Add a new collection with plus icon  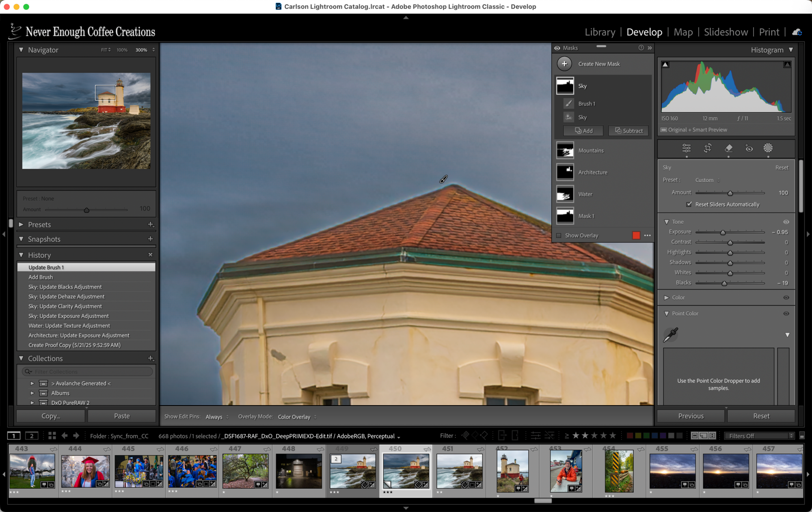(x=151, y=358)
